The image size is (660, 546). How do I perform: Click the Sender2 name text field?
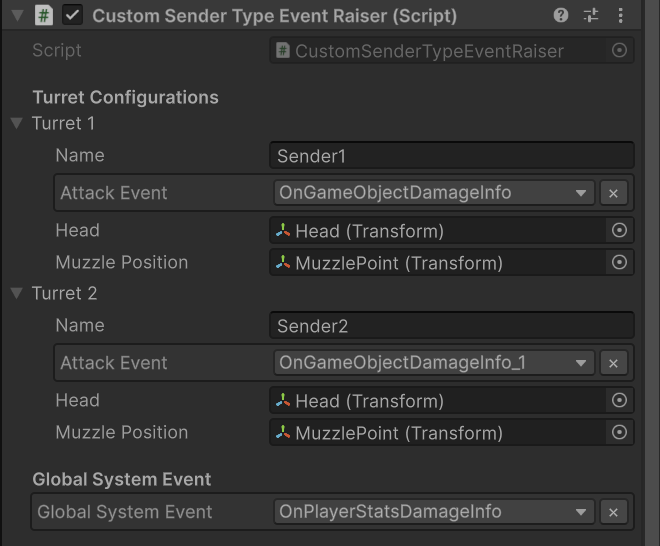[x=451, y=326]
